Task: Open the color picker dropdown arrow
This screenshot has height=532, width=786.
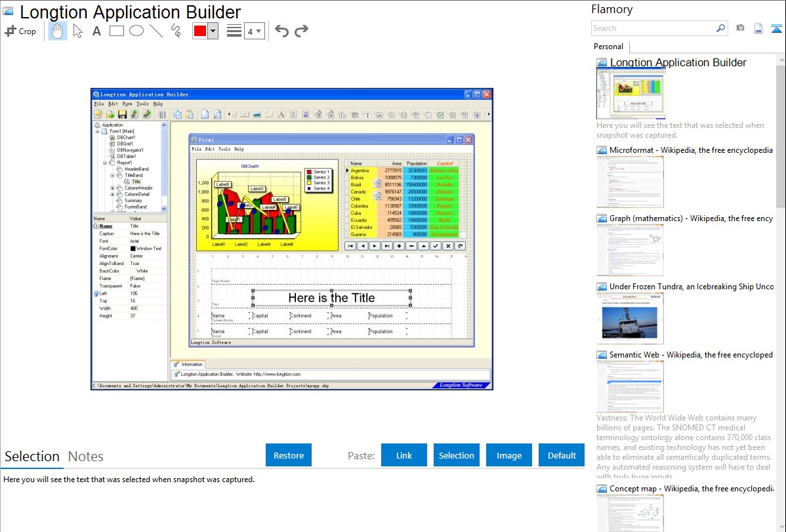Action: (x=213, y=31)
